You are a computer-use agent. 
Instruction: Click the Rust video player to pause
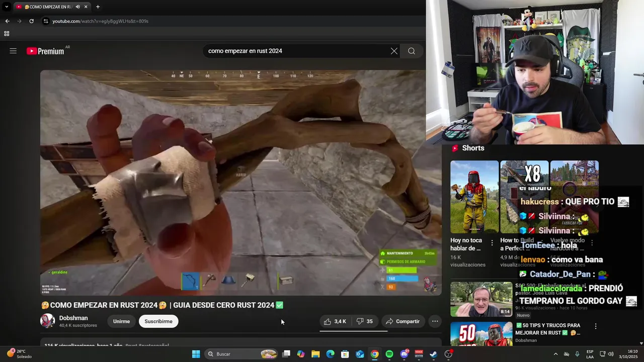coord(240,183)
